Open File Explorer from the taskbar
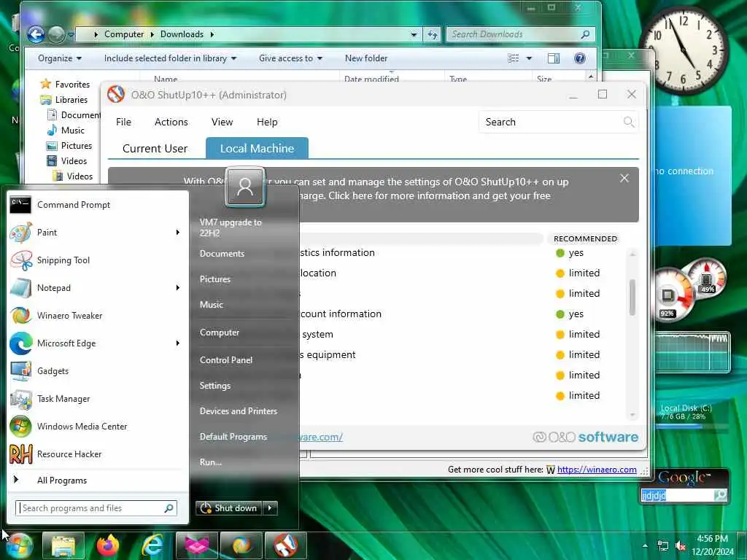 63,545
